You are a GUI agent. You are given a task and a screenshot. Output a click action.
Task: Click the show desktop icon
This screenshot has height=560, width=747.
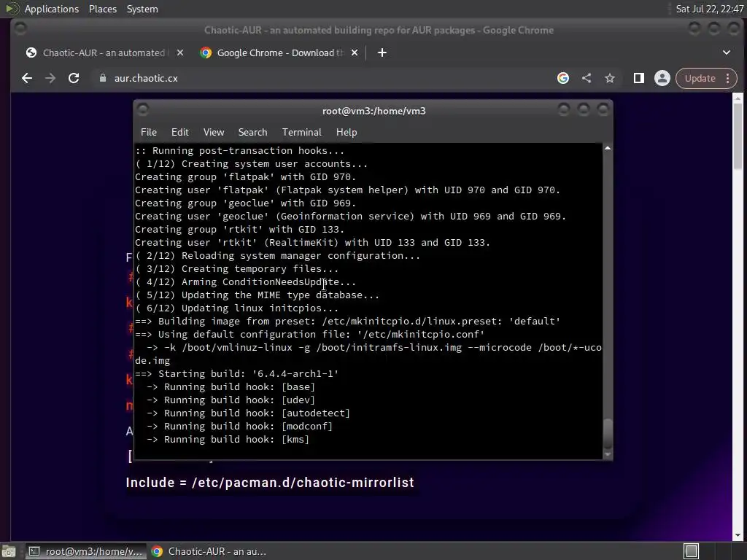(x=9, y=551)
